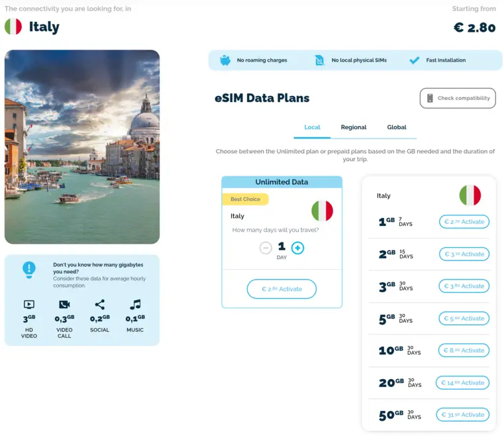Click the piggy bank no roaming icon

click(x=225, y=60)
